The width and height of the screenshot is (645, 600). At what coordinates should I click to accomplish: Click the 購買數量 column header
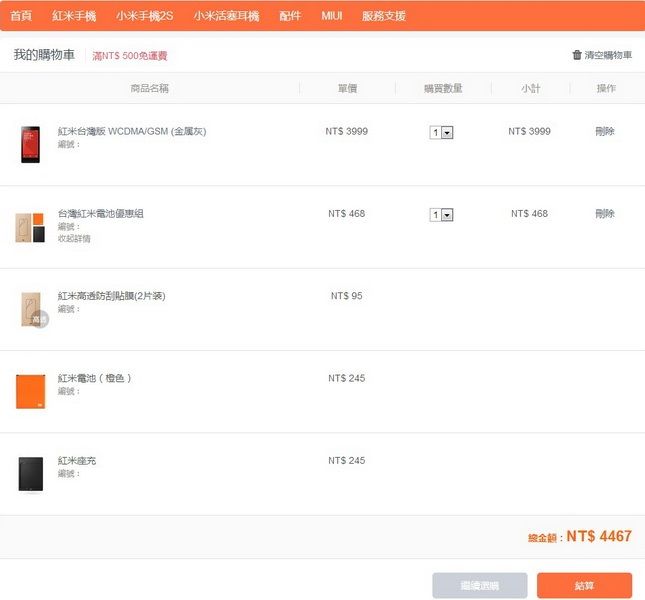click(443, 88)
